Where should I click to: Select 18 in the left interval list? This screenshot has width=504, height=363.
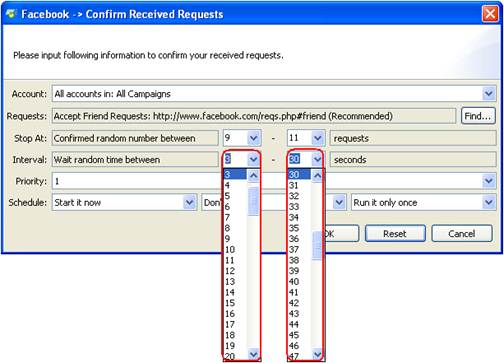pos(235,335)
